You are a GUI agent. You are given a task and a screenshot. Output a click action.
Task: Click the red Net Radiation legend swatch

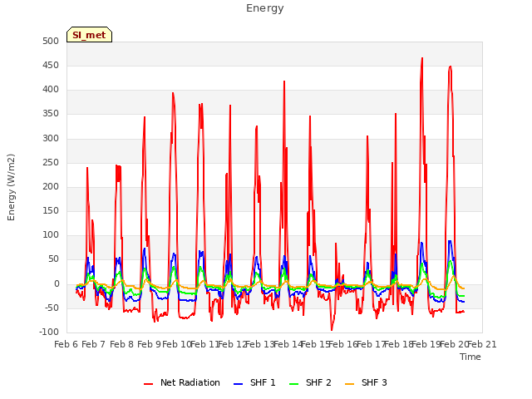(x=148, y=384)
